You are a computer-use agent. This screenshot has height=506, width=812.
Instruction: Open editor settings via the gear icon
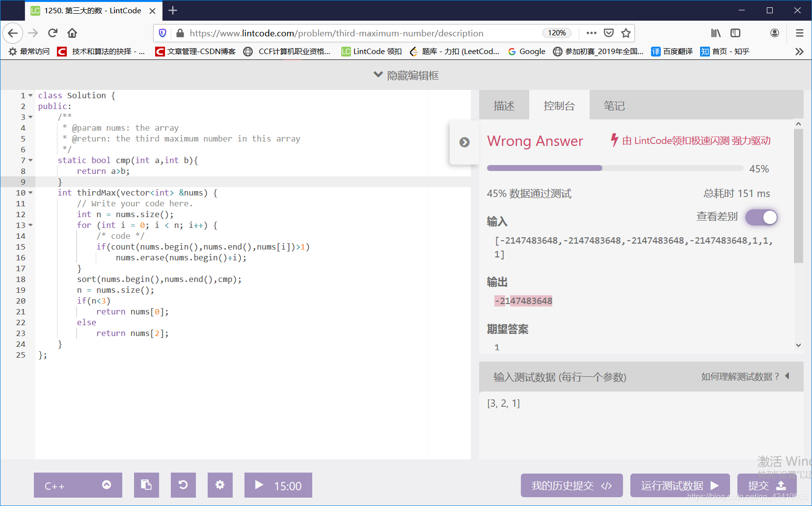[220, 485]
